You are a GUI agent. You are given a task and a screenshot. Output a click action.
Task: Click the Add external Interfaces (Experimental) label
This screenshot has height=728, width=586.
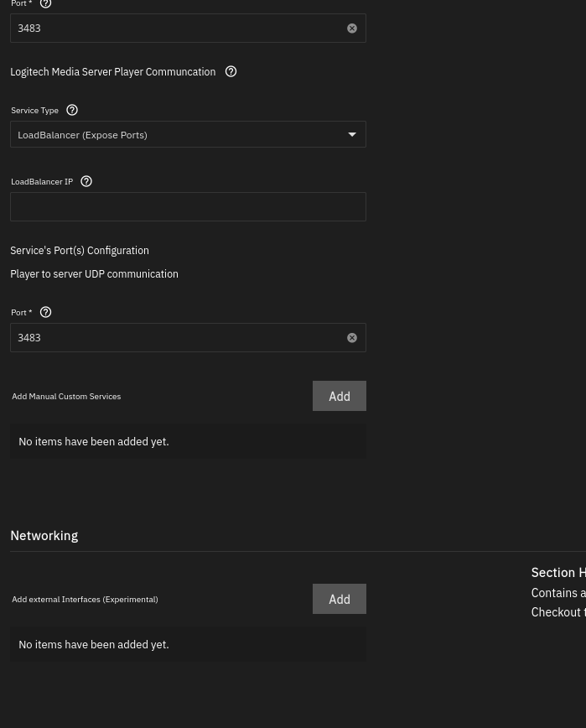coord(85,599)
